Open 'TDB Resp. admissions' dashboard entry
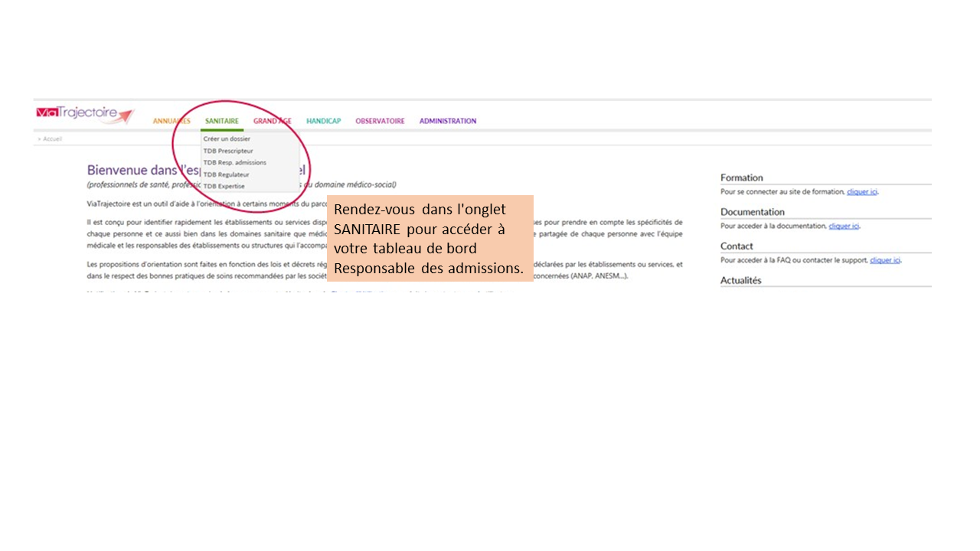 [x=234, y=162]
